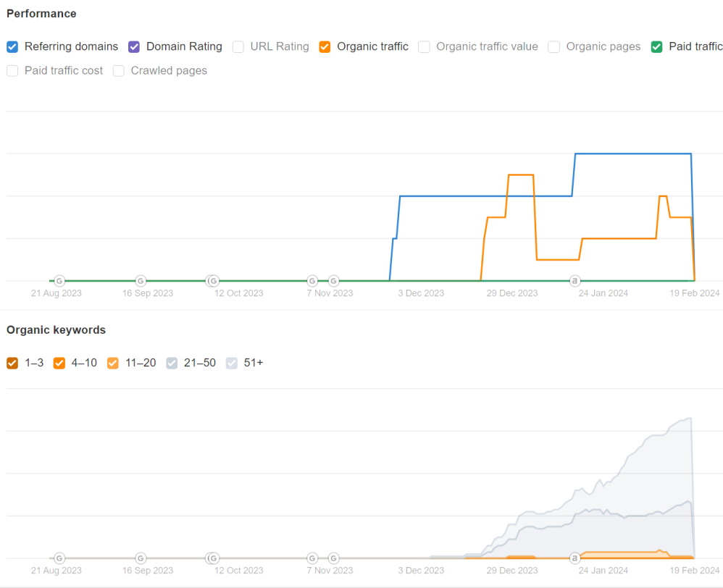Click Organic keywords G marker above 16 Sep 2023

pyautogui.click(x=141, y=558)
